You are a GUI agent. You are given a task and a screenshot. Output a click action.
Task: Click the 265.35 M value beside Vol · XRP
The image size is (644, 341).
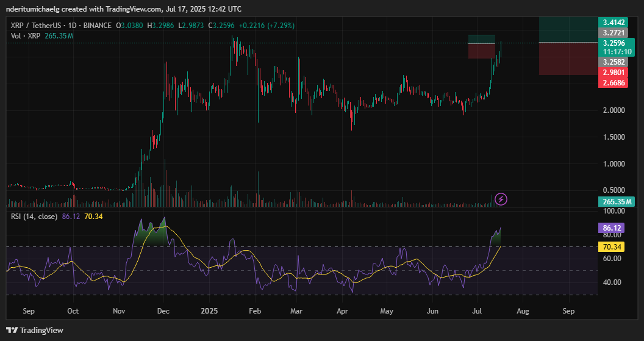tap(59, 36)
